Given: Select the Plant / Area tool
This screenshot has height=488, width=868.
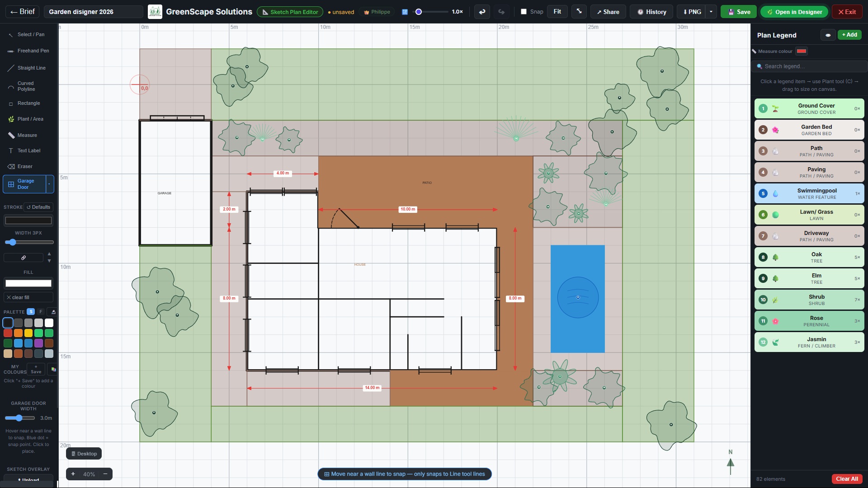Looking at the screenshot, I should click(28, 119).
